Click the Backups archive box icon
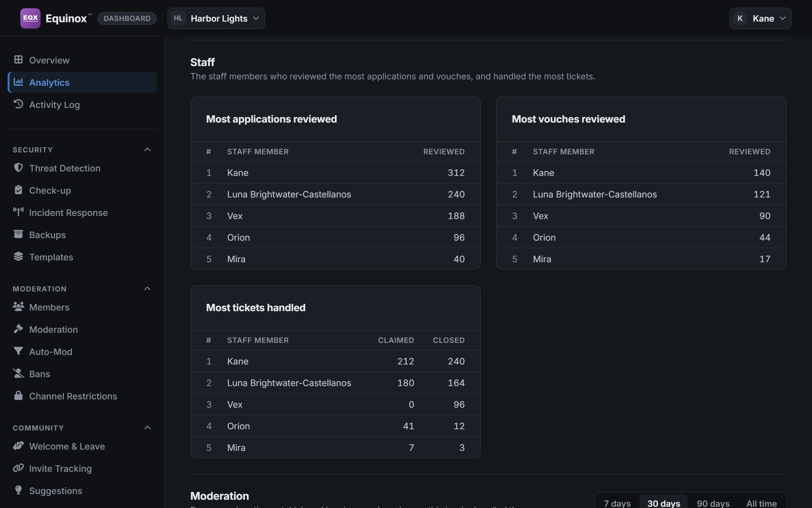Image resolution: width=812 pixels, height=508 pixels. point(18,234)
